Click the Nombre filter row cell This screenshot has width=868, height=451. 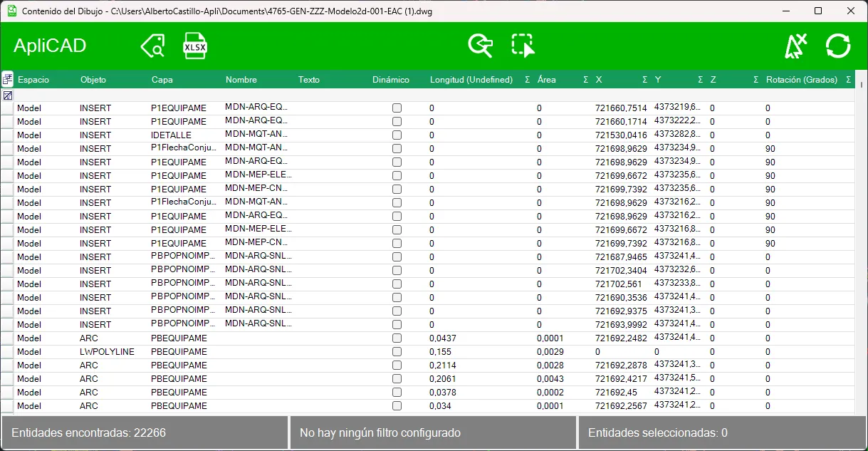tap(259, 95)
